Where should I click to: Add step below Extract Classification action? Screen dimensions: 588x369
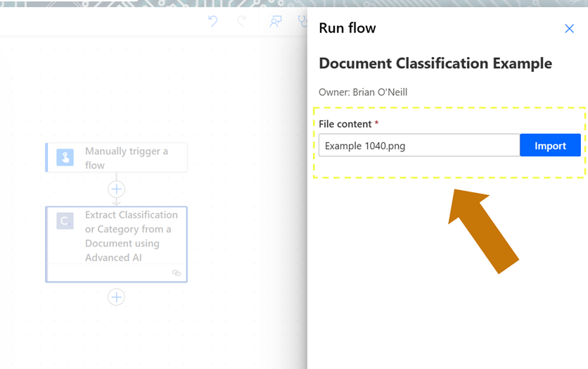tap(116, 297)
